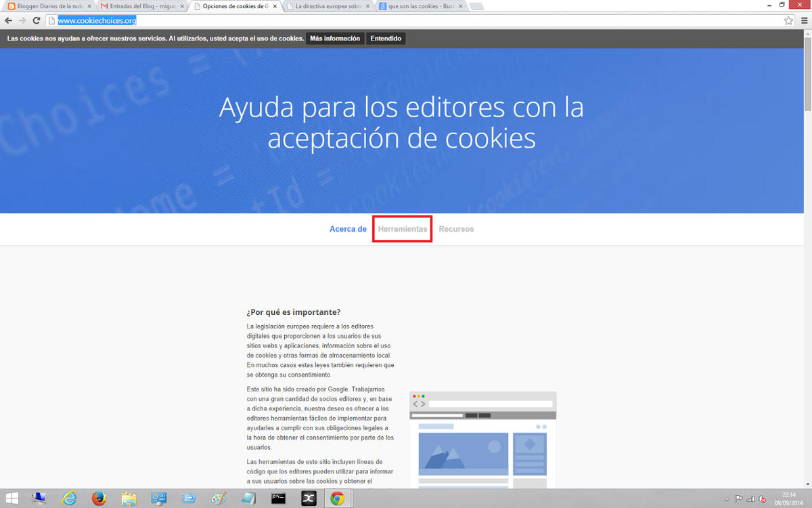Click the page reload icon
The image size is (812, 508).
click(37, 20)
